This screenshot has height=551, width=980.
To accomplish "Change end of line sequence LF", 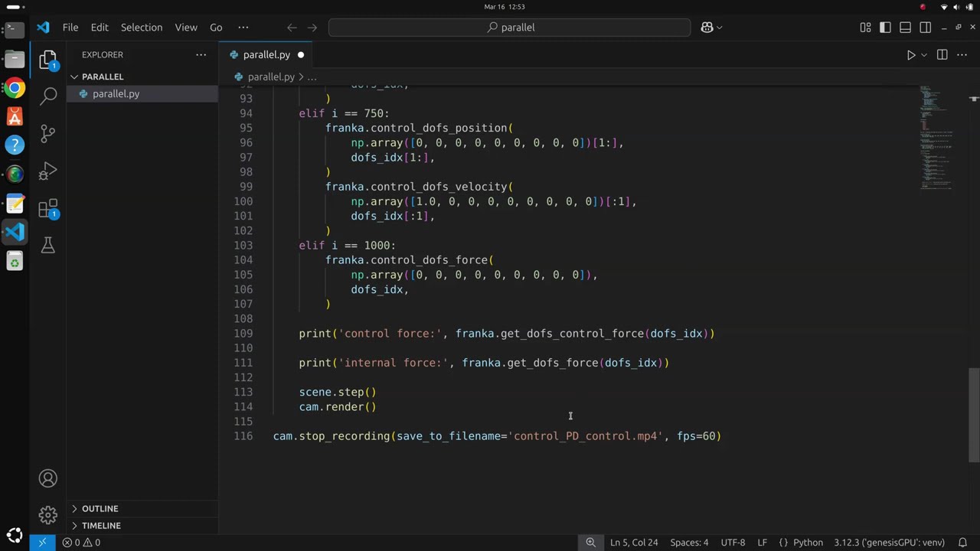I will [762, 543].
